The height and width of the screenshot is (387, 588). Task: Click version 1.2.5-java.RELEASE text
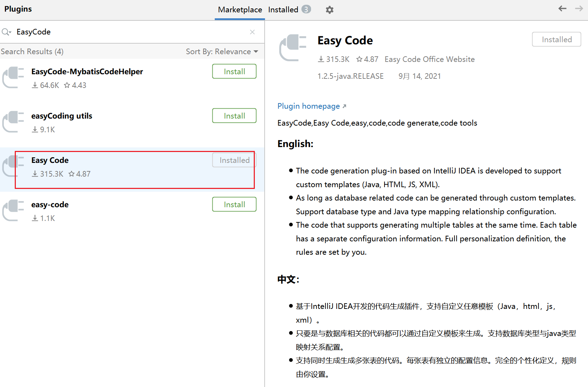click(x=350, y=76)
